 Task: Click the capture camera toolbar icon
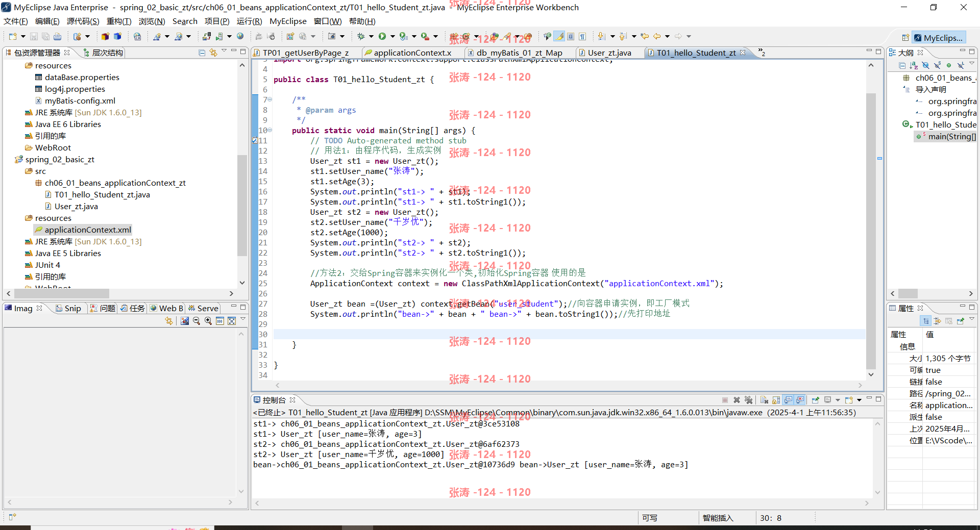pos(332,36)
